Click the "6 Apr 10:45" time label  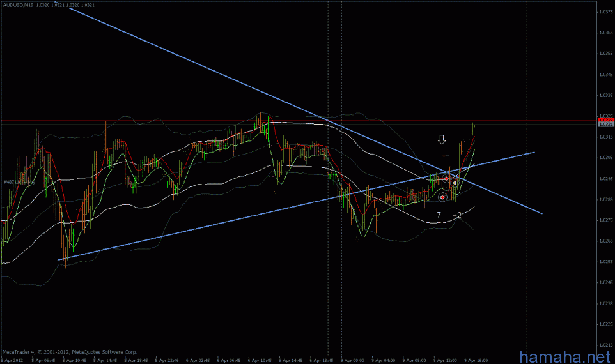[x=260, y=360]
